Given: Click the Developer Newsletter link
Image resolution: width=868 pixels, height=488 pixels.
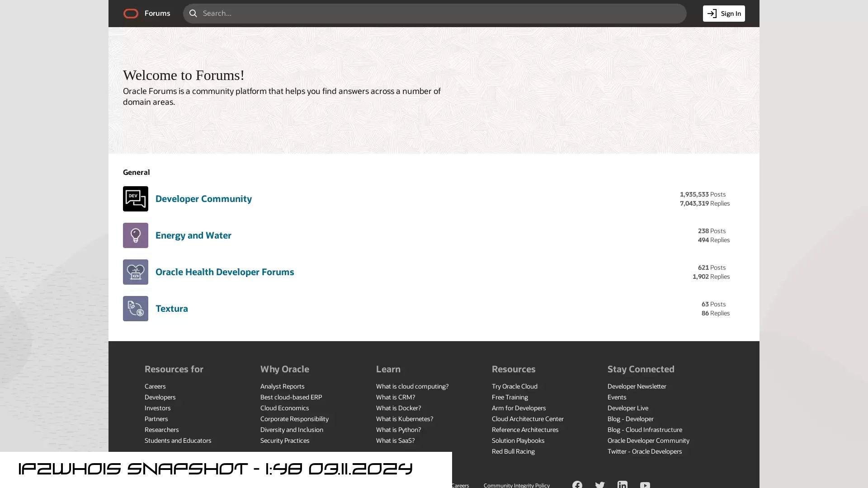Looking at the screenshot, I should [637, 386].
